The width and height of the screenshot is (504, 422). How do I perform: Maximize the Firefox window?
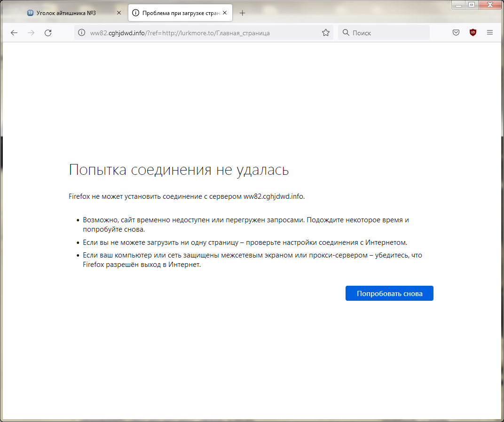point(472,5)
